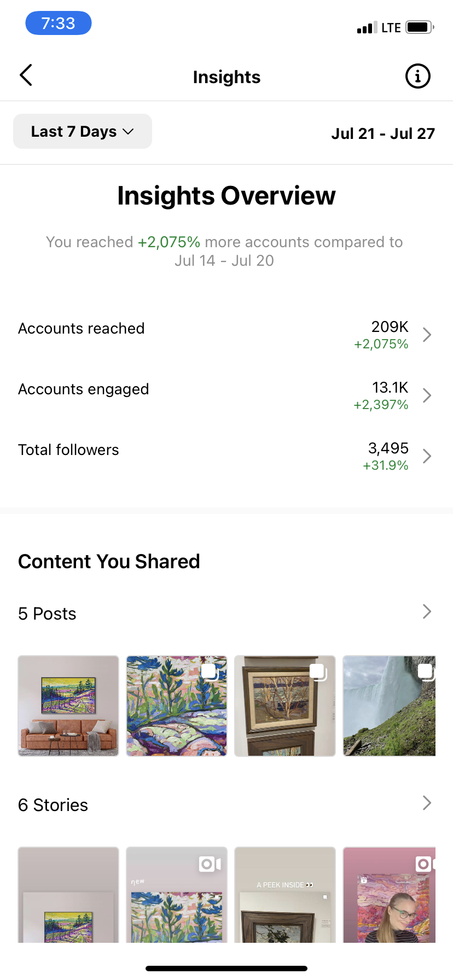Image resolution: width=453 pixels, height=980 pixels.
Task: Open story with woman wearing glasses
Action: coord(389,895)
